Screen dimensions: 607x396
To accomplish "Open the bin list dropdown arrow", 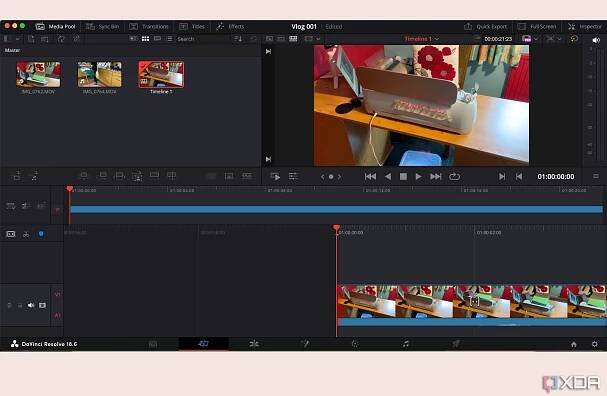I will click(17, 39).
